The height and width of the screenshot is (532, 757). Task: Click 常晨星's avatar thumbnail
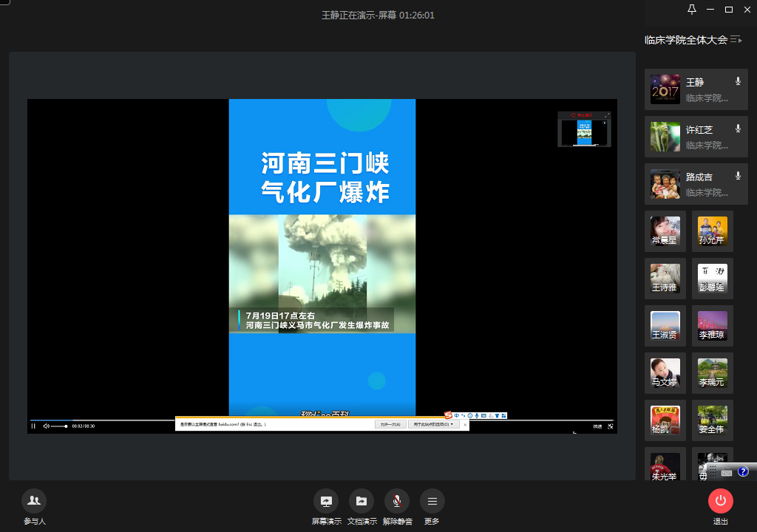(x=665, y=231)
